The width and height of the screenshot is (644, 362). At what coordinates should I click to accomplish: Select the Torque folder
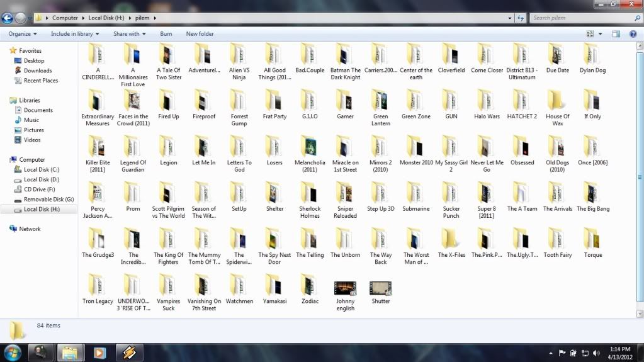(592, 243)
